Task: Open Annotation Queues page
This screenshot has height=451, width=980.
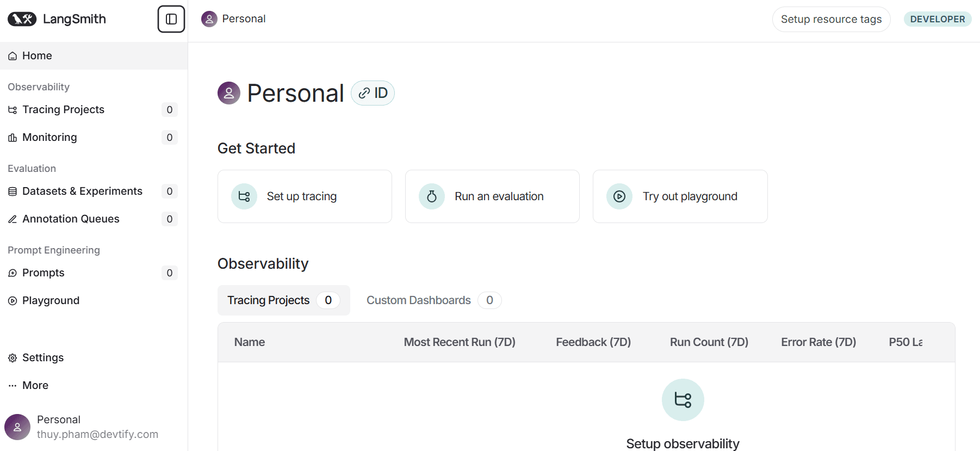Action: [71, 219]
